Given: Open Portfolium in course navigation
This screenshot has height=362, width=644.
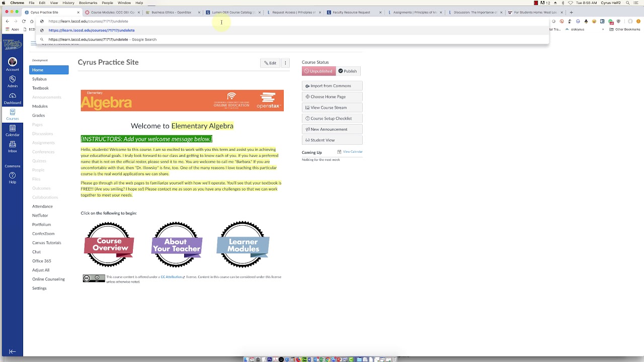Looking at the screenshot, I should (x=41, y=224).
